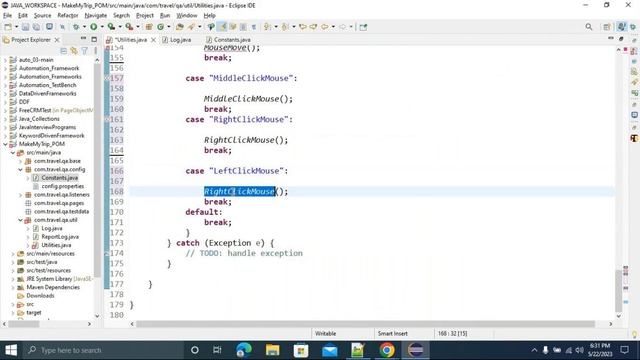
Task: Toggle Show Whitespace Characters
Action: (x=253, y=27)
